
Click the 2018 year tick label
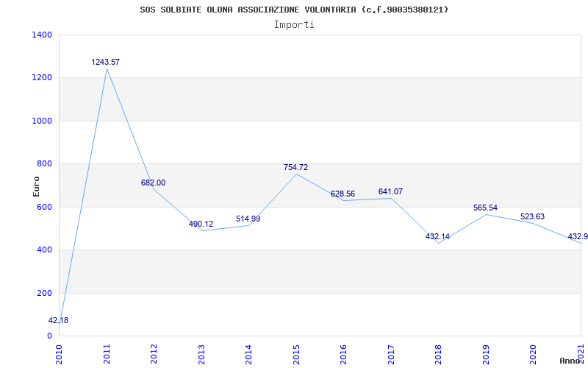tap(439, 354)
